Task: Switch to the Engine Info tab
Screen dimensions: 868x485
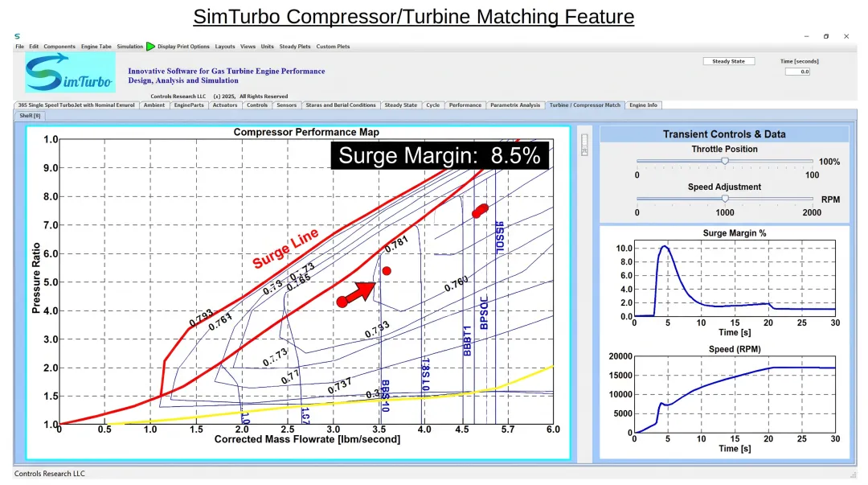Action: (643, 105)
